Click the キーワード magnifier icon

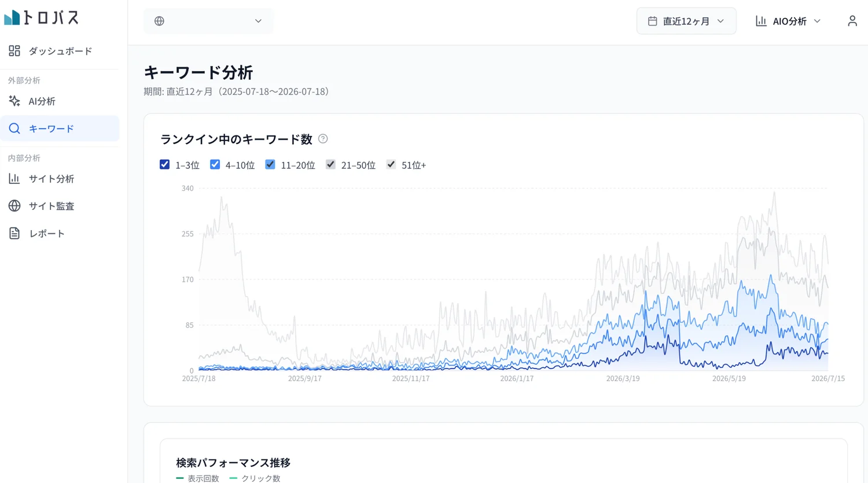(x=14, y=128)
